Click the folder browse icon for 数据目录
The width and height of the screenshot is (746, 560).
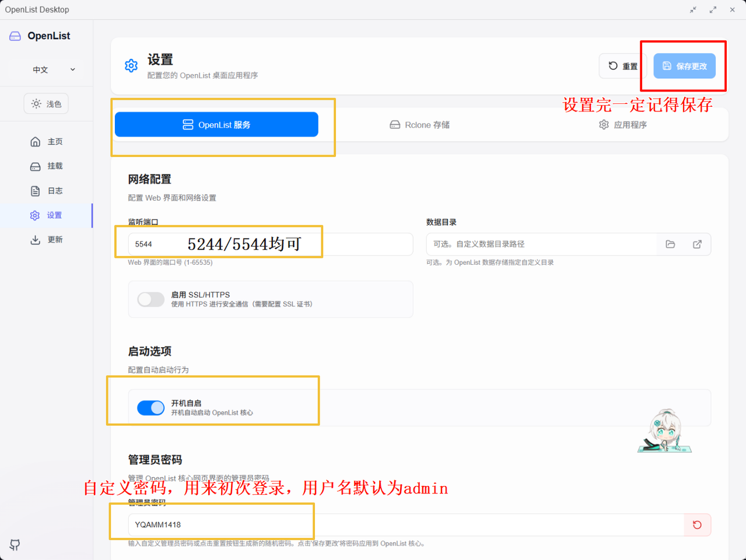[670, 244]
